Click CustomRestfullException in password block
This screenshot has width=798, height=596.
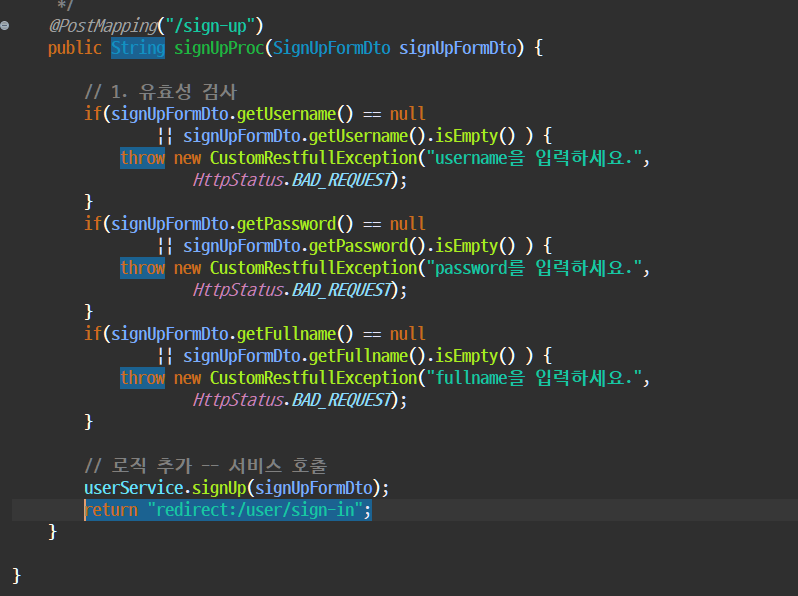314,268
